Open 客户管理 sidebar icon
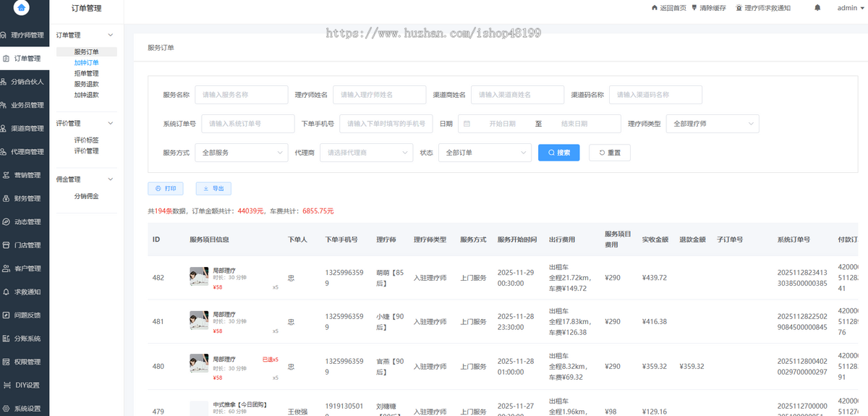Viewport: 868px width, 416px height. [7, 268]
